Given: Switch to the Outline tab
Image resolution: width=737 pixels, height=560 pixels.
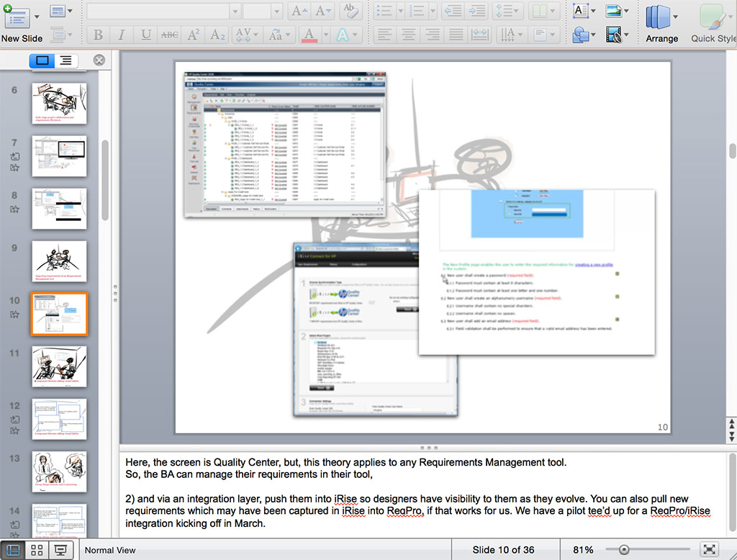Looking at the screenshot, I should pos(66,60).
